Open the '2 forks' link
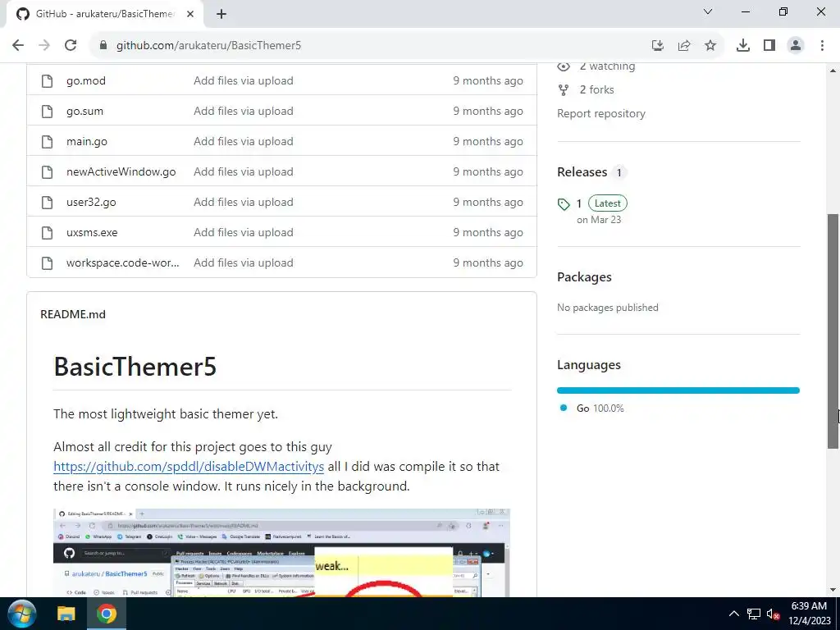 (596, 90)
